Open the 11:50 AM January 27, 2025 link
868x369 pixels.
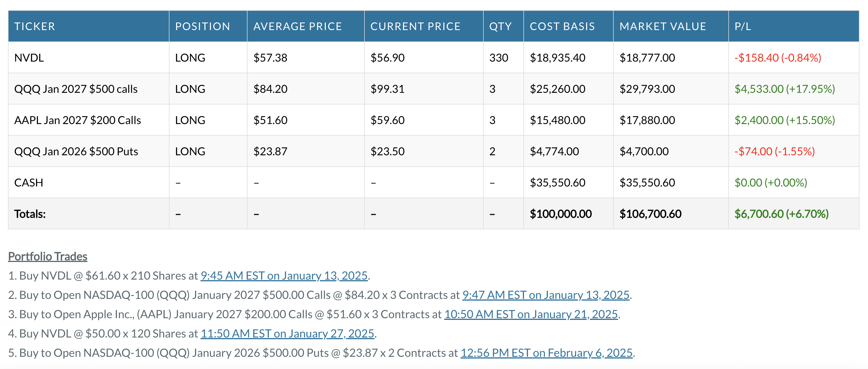click(287, 333)
